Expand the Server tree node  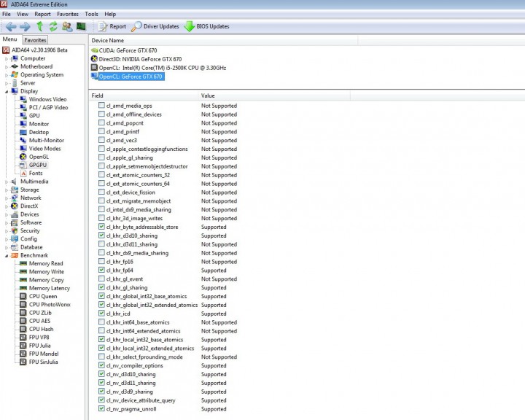(7, 83)
